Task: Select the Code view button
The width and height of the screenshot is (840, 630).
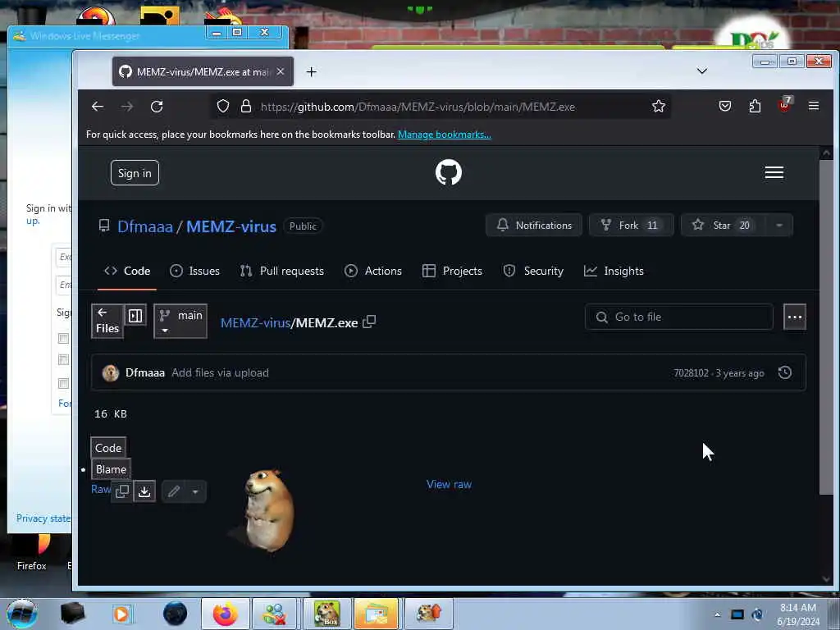Action: coord(108,448)
